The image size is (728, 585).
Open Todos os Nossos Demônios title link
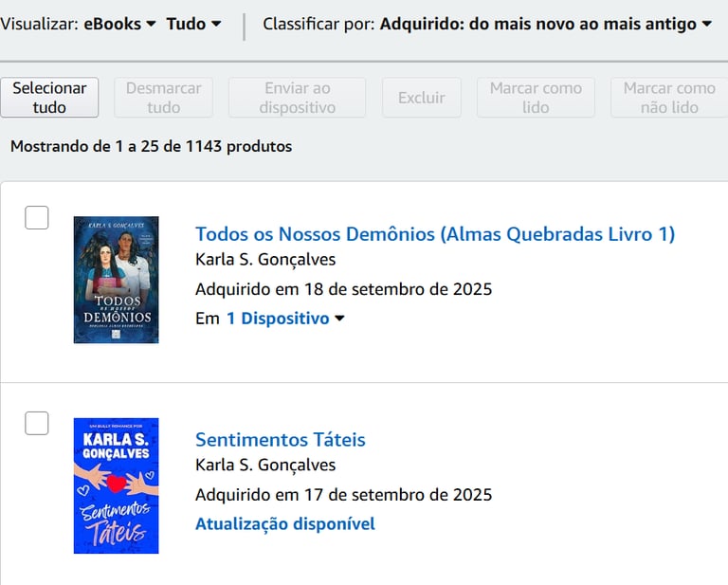pyautogui.click(x=435, y=234)
